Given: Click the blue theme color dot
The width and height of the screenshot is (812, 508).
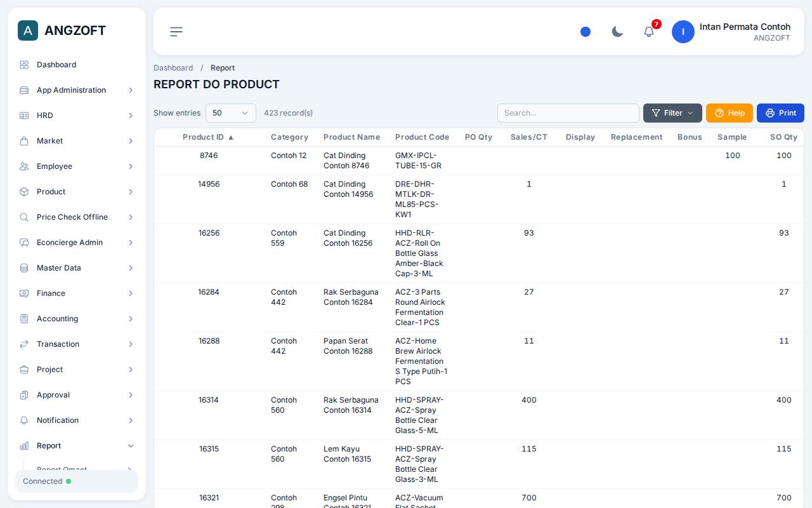Looking at the screenshot, I should point(586,32).
